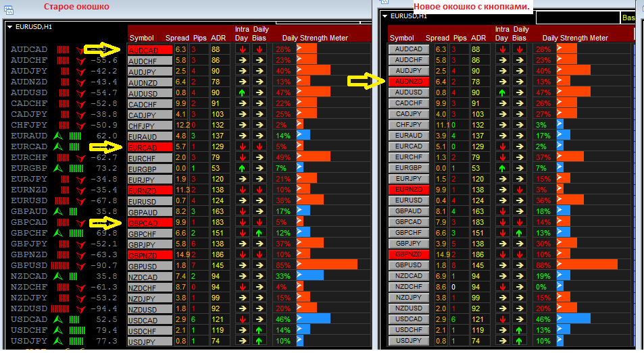
Task: Click the ADR header in new window
Action: pyautogui.click(x=478, y=38)
